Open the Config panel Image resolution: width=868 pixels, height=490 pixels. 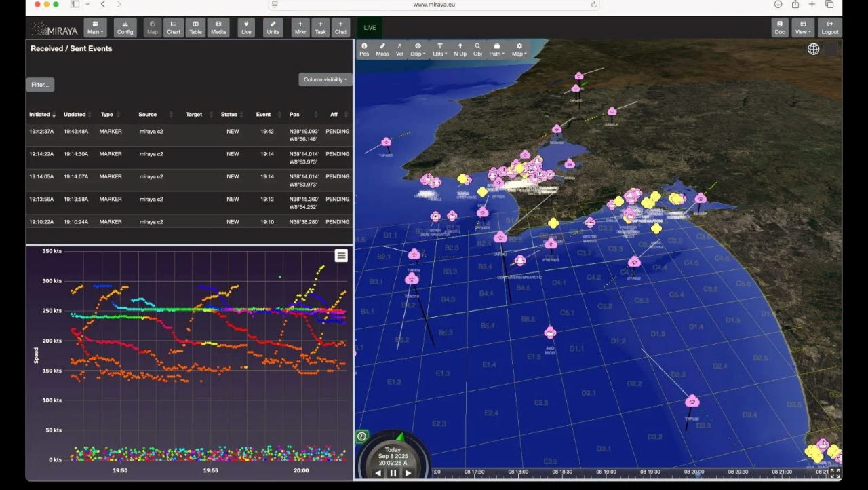tap(125, 28)
